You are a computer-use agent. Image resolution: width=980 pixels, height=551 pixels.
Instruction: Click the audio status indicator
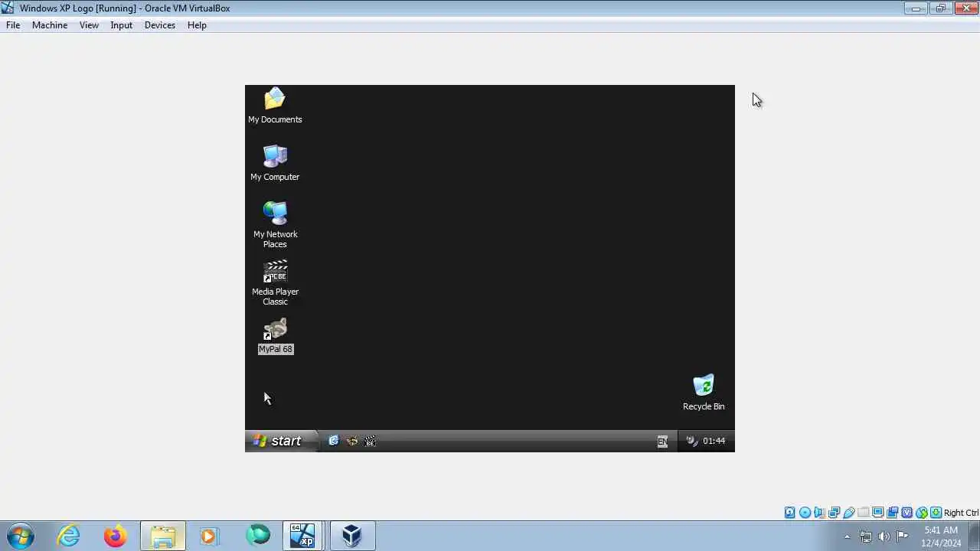[x=819, y=513]
